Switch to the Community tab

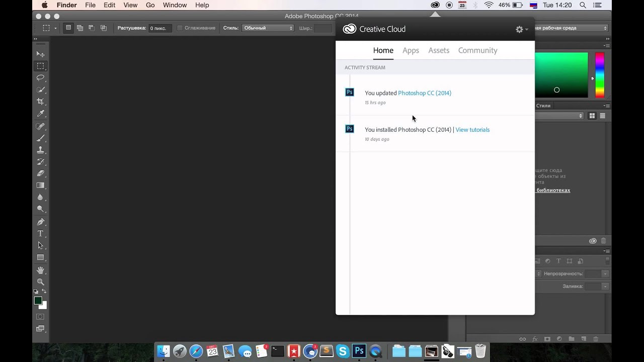[x=477, y=50]
